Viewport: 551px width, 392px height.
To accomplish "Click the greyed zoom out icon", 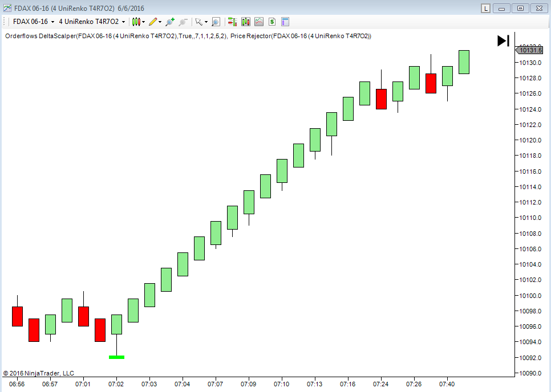I will (x=183, y=22).
